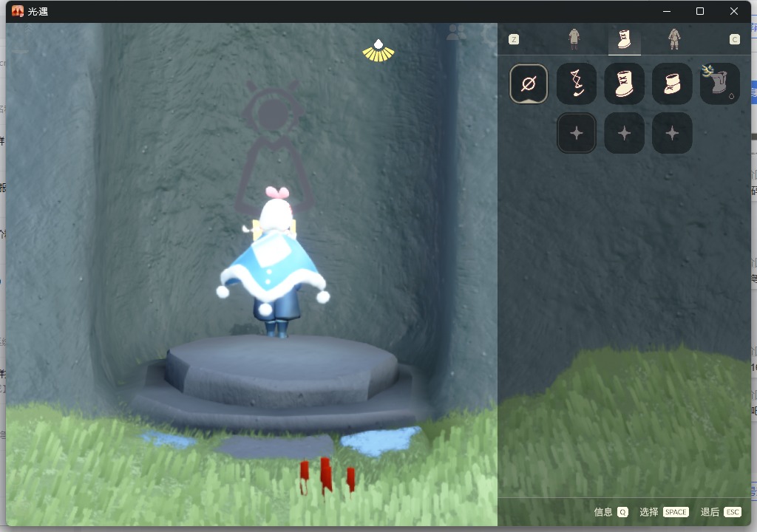Image resolution: width=757 pixels, height=532 pixels.
Task: Maximize the 光遇 window
Action: point(700,11)
